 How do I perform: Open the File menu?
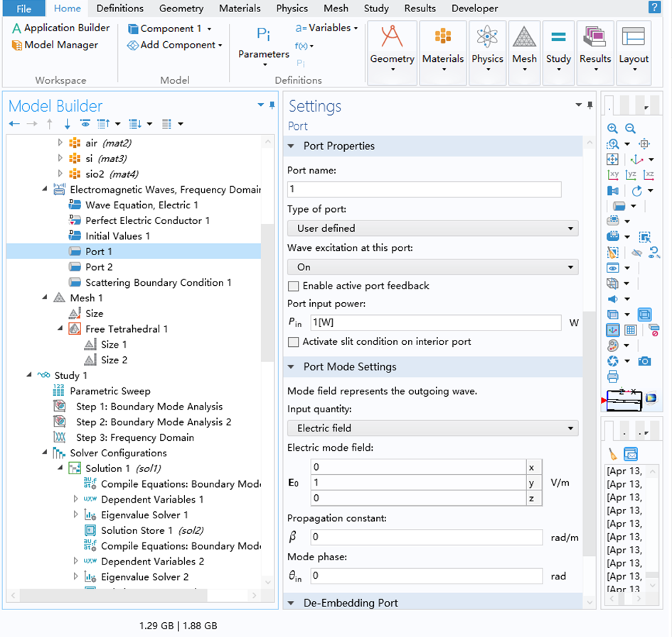point(23,9)
